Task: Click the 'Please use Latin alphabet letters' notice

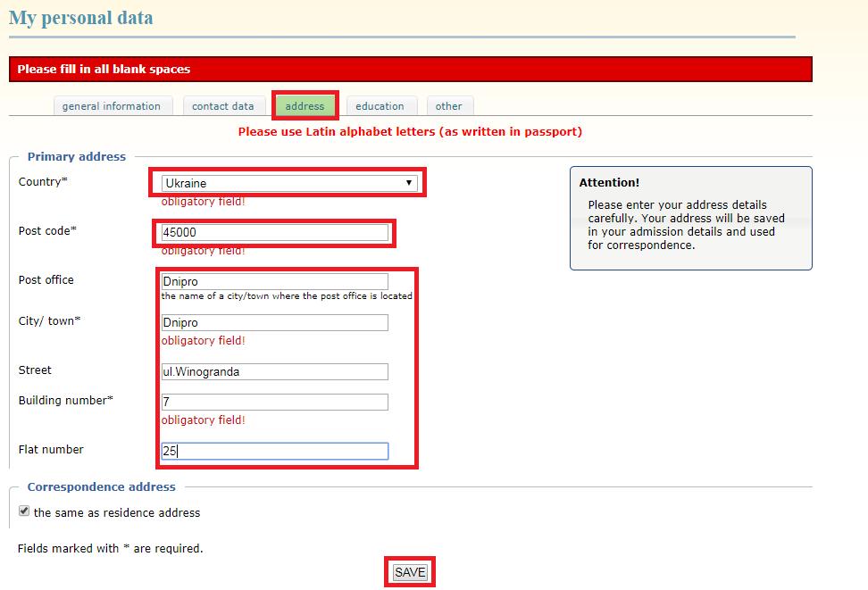Action: point(410,132)
